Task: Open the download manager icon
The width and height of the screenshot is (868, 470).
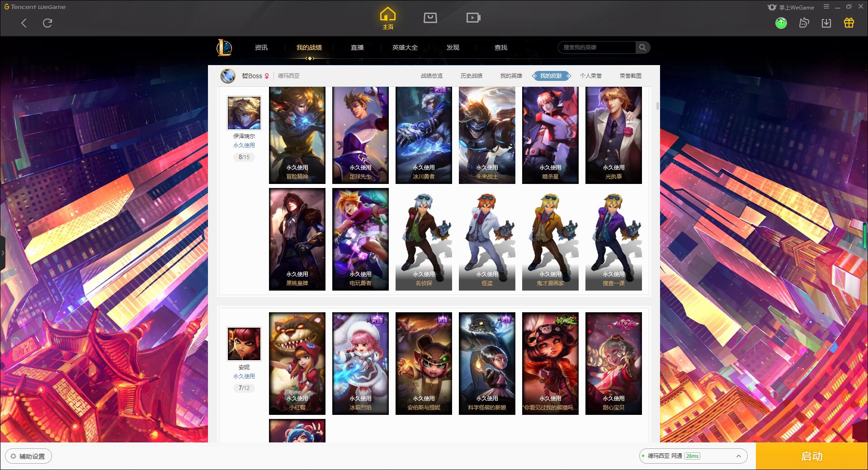Action: (x=826, y=23)
